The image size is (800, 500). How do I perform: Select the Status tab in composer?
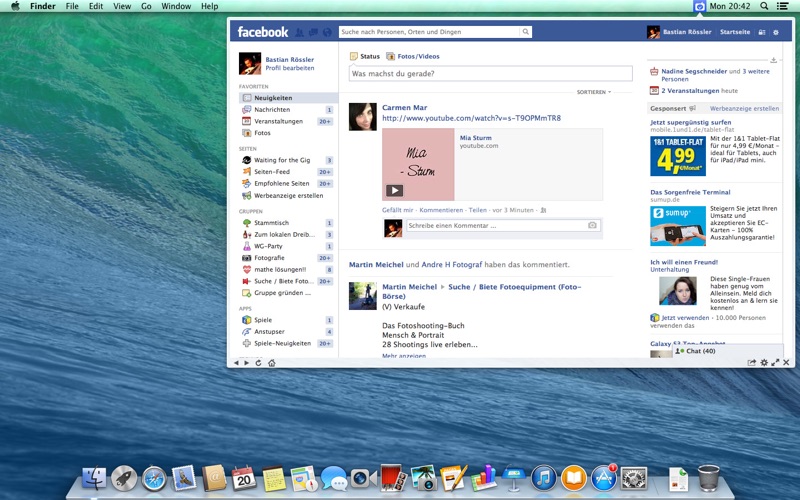coord(365,56)
